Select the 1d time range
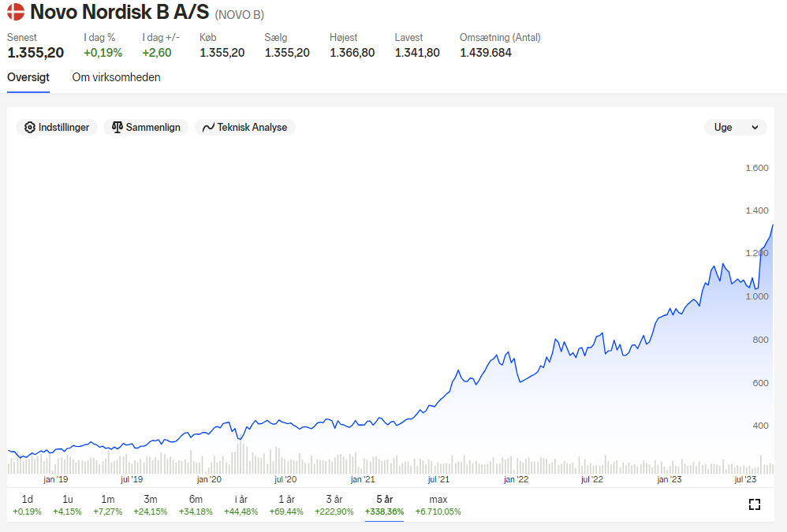The width and height of the screenshot is (787, 532). (27, 505)
